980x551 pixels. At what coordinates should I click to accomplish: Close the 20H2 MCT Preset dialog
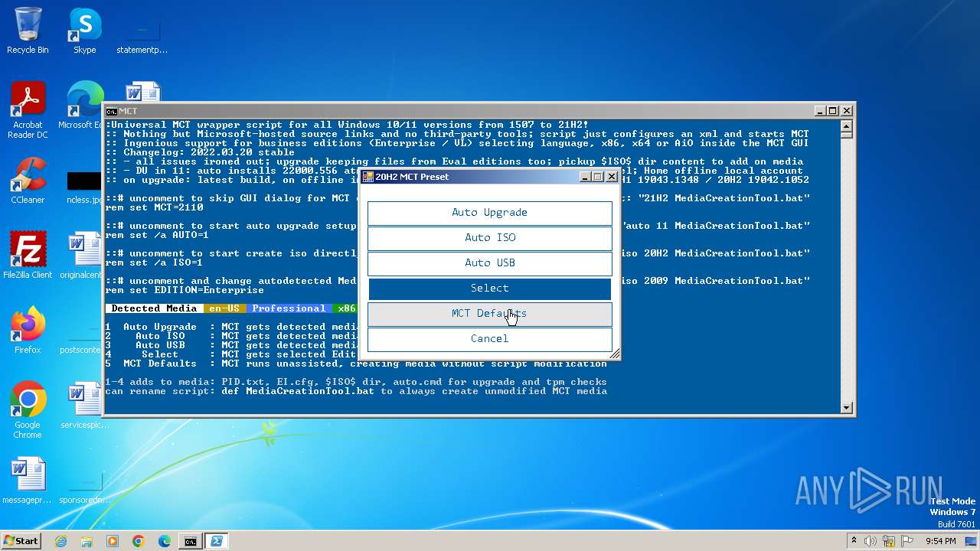pos(611,177)
